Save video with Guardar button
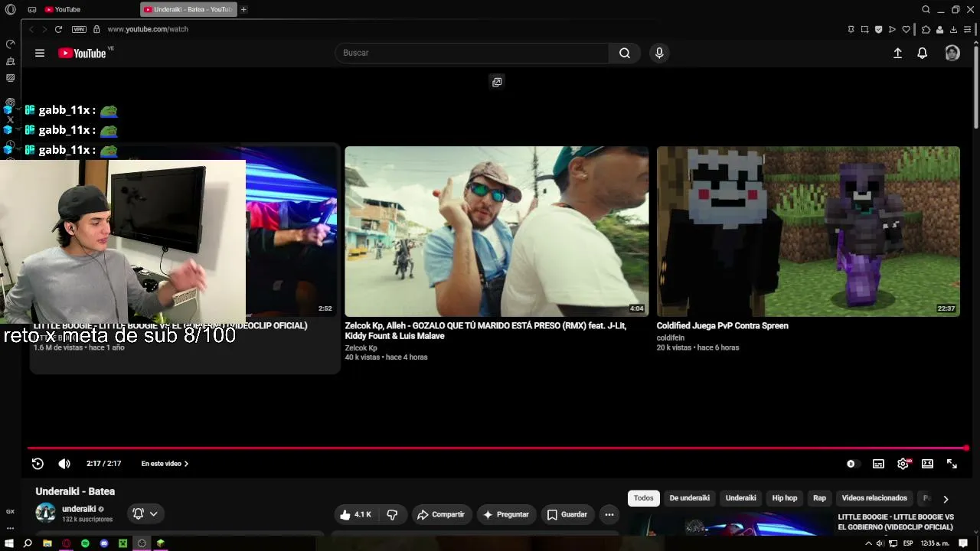Image resolution: width=980 pixels, height=551 pixels. point(567,514)
